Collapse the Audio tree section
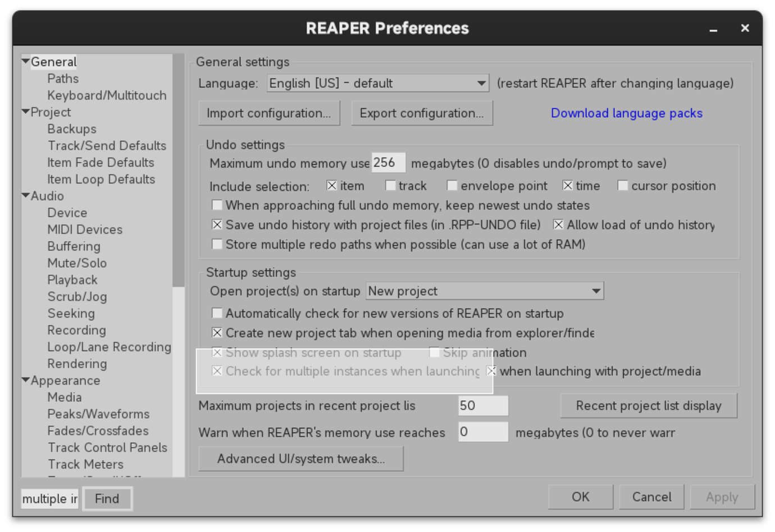Viewport: 775px width, 532px height. click(x=25, y=196)
